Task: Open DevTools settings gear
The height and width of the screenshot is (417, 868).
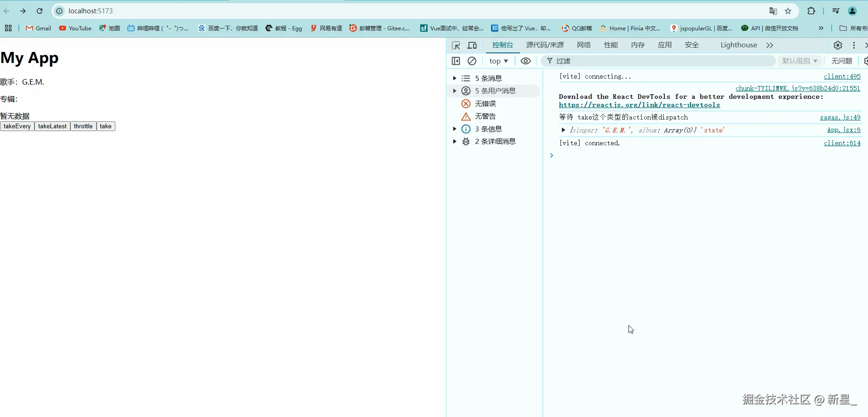Action: pyautogui.click(x=838, y=45)
